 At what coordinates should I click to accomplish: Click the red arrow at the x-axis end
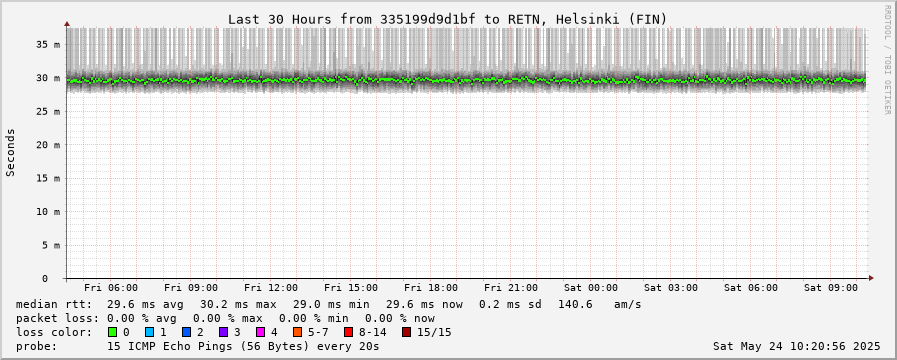pyautogui.click(x=871, y=278)
